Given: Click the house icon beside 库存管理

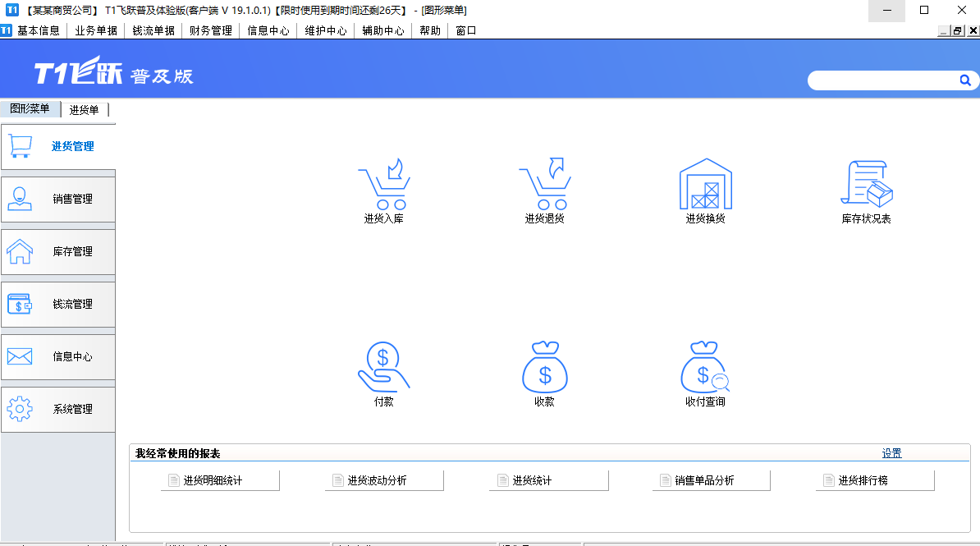Looking at the screenshot, I should [x=20, y=251].
